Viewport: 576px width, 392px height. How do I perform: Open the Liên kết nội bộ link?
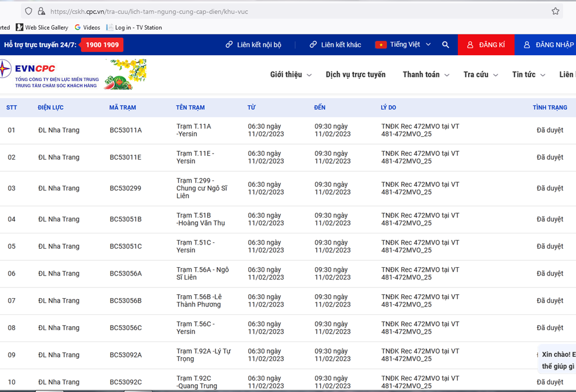tap(253, 45)
